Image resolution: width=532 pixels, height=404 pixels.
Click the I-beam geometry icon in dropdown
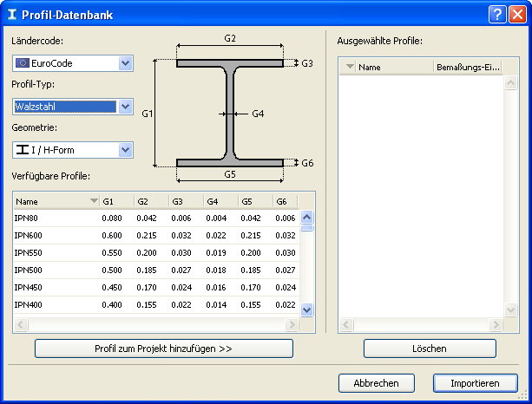coord(22,150)
